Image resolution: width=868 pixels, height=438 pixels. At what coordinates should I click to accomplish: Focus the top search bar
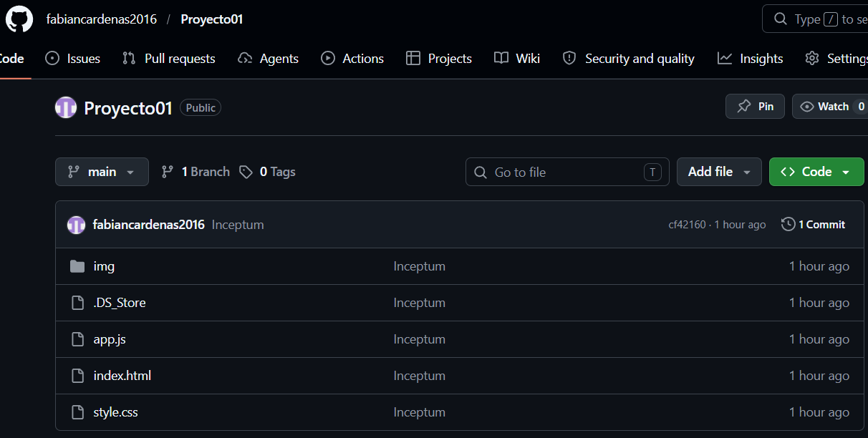pos(816,19)
